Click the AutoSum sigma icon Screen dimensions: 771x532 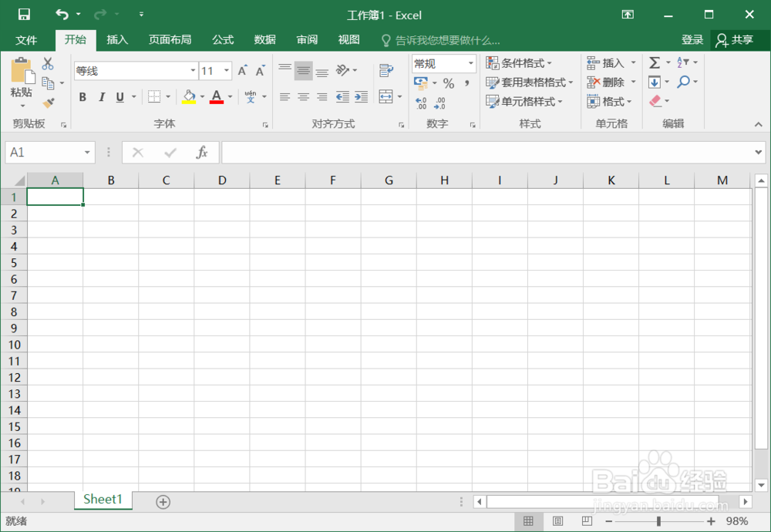pos(655,62)
